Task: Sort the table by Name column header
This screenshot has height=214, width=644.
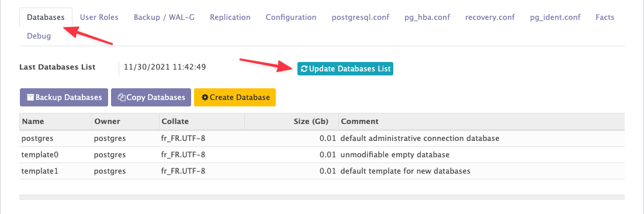Action: tap(56, 122)
